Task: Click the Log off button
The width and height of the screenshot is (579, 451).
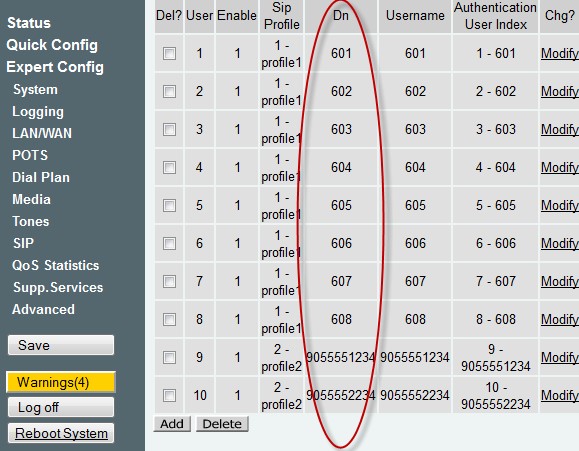Action: pos(61,407)
